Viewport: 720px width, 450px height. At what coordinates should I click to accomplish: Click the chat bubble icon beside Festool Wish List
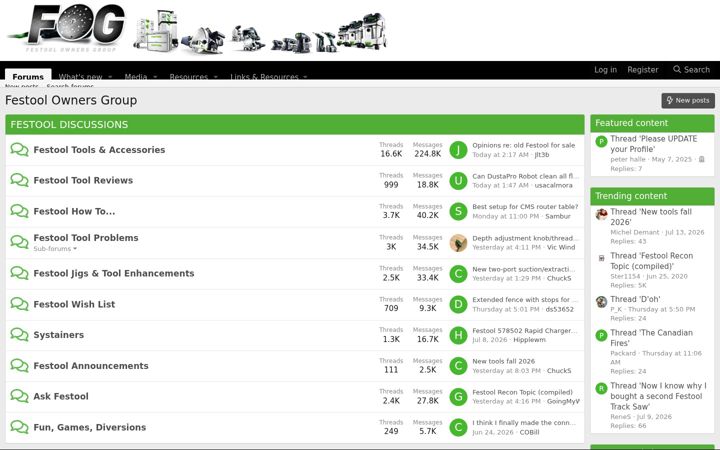[x=19, y=304]
